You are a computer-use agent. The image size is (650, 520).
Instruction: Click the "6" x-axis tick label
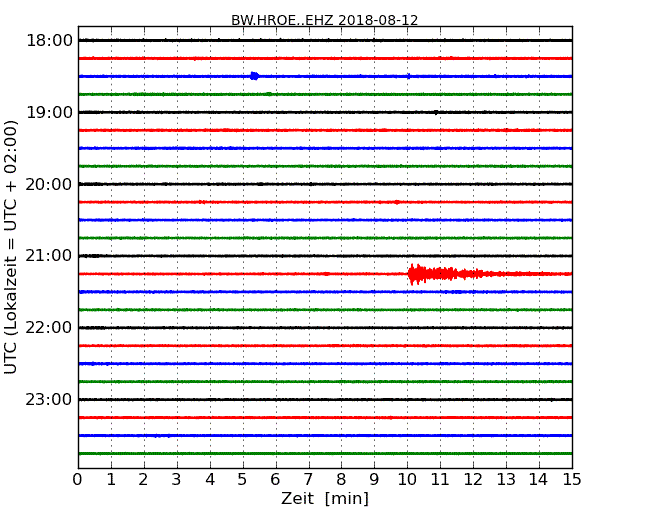pyautogui.click(x=276, y=480)
